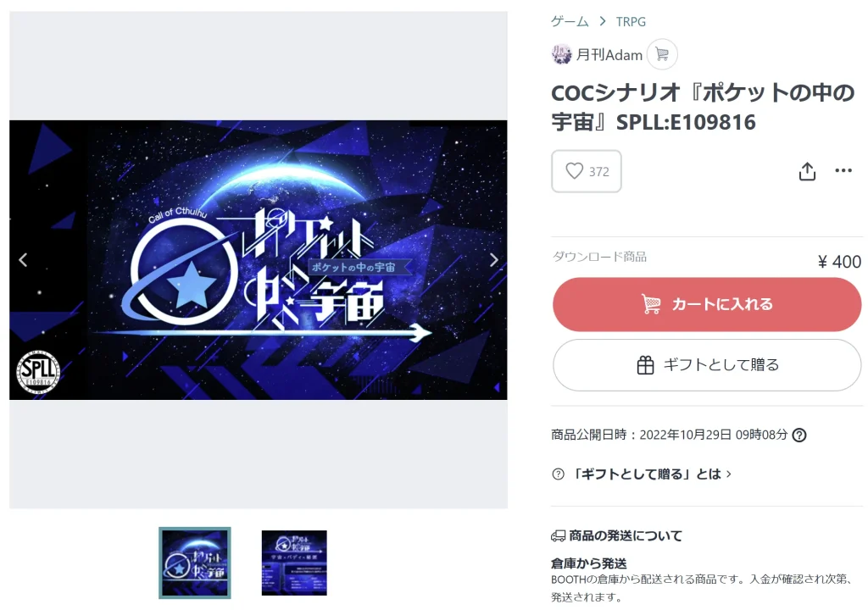This screenshot has width=868, height=610.
Task: Click the product title COCシナリオ heading
Action: [x=703, y=108]
